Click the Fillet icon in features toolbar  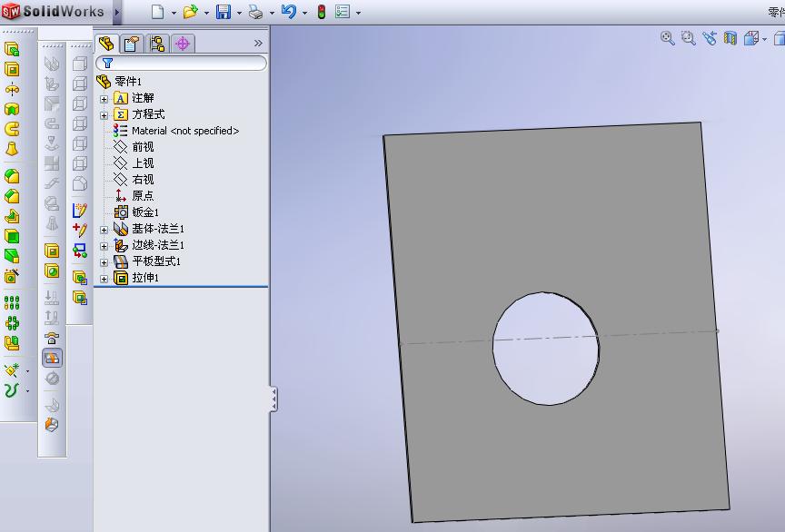click(x=12, y=176)
